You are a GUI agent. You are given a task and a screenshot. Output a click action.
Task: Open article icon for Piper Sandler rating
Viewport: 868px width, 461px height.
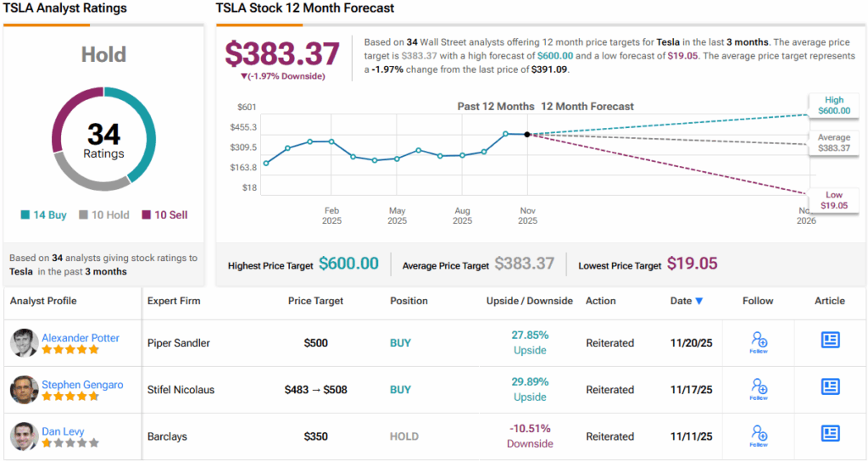click(x=830, y=340)
